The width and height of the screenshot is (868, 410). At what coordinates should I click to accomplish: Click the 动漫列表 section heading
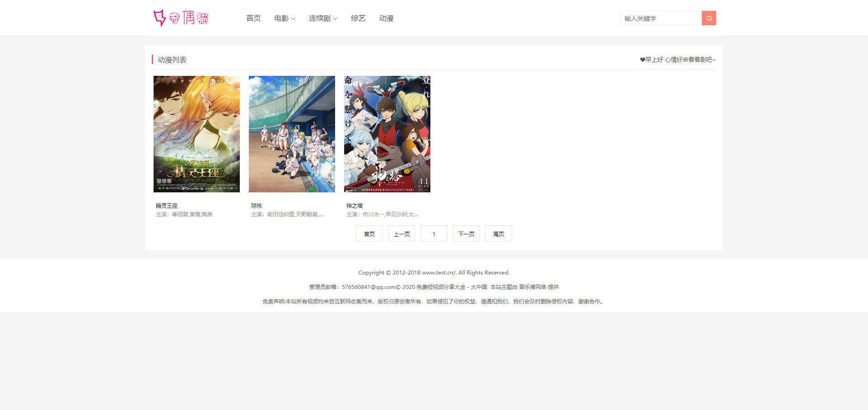[x=172, y=60]
